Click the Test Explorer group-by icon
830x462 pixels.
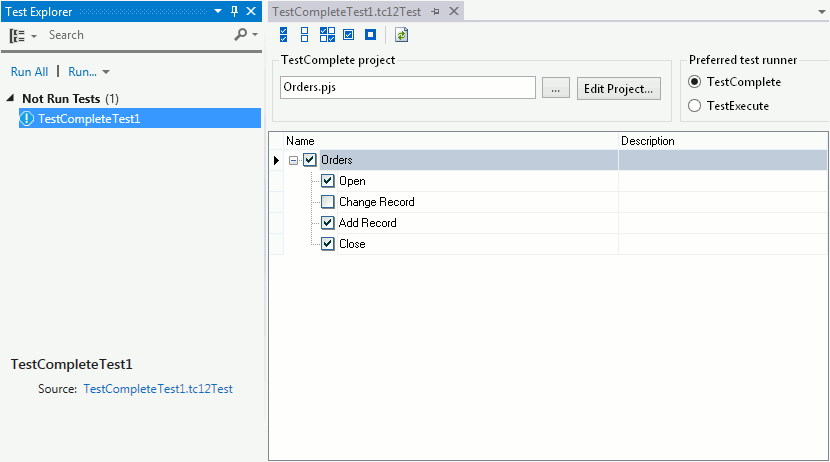(x=17, y=35)
